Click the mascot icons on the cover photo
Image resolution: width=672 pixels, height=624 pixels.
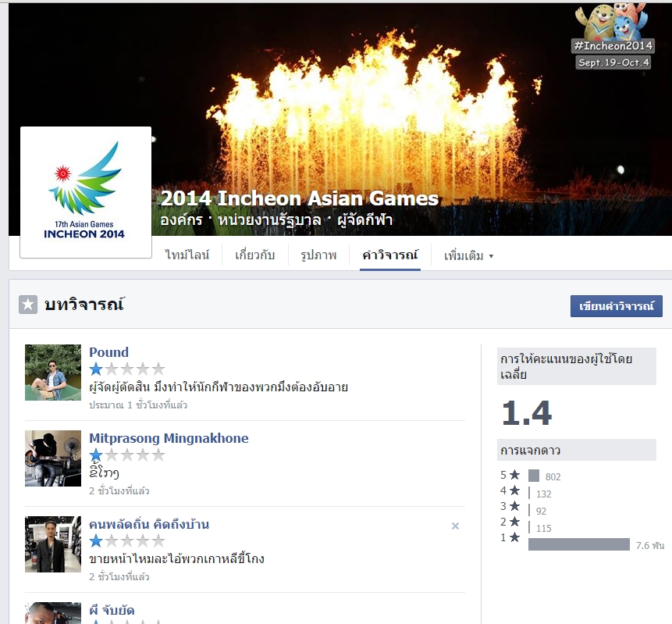point(611,20)
